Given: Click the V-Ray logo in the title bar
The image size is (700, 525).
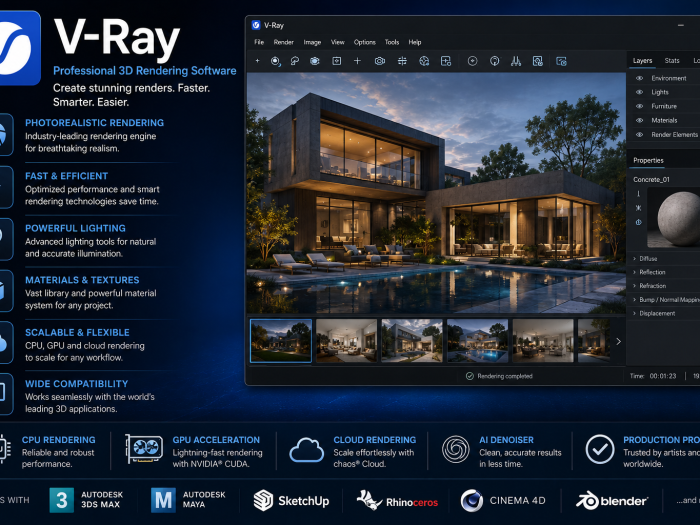Looking at the screenshot, I should coord(256,25).
